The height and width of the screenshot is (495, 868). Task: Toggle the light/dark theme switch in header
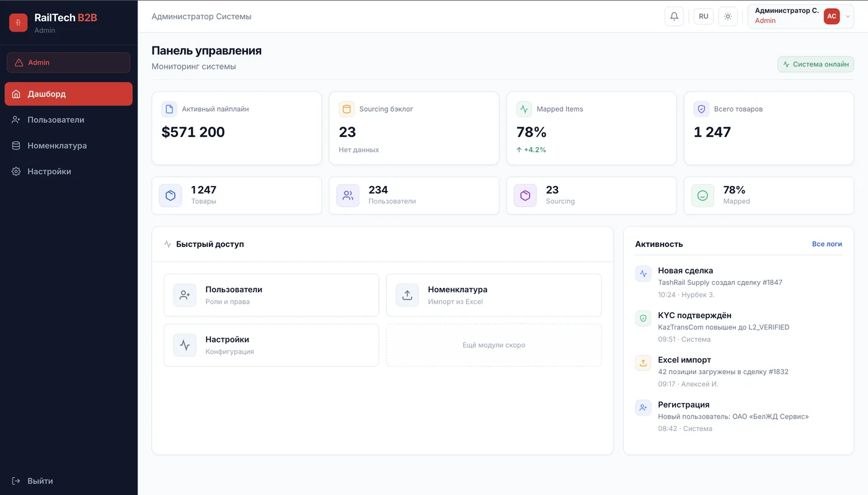728,16
